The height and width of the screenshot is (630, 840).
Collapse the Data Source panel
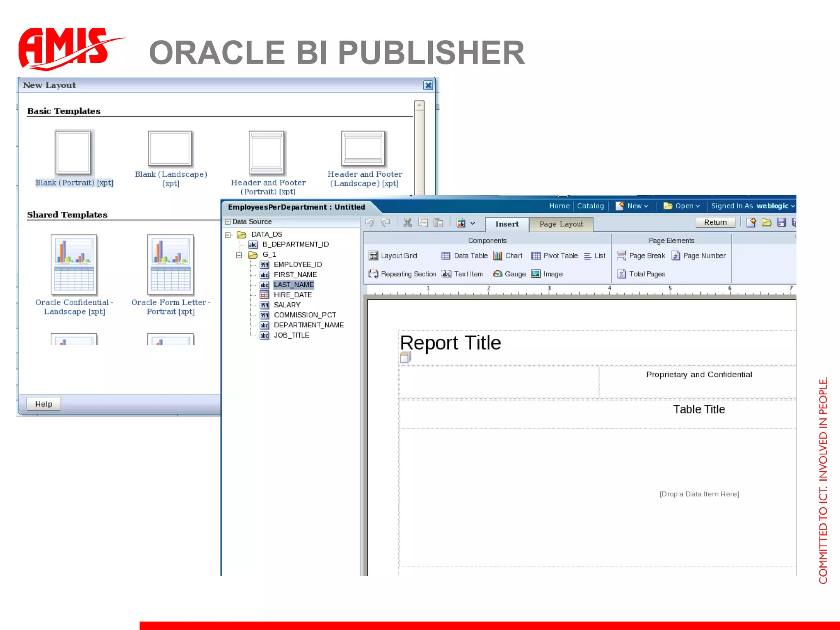(228, 222)
